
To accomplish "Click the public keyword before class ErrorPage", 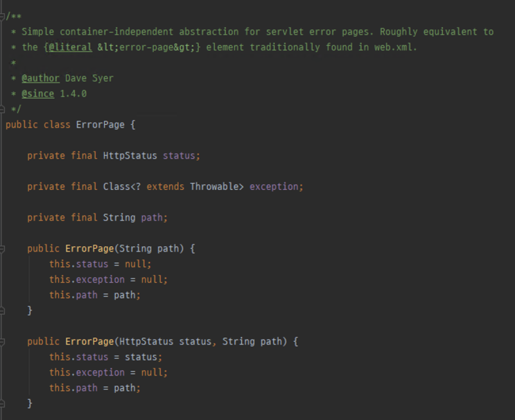I will point(21,125).
